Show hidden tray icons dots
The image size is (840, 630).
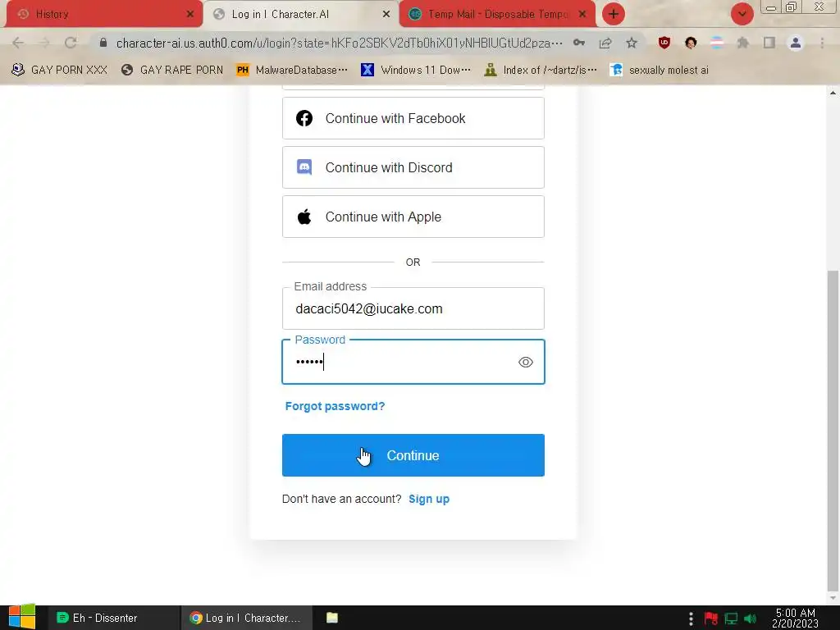tap(691, 619)
